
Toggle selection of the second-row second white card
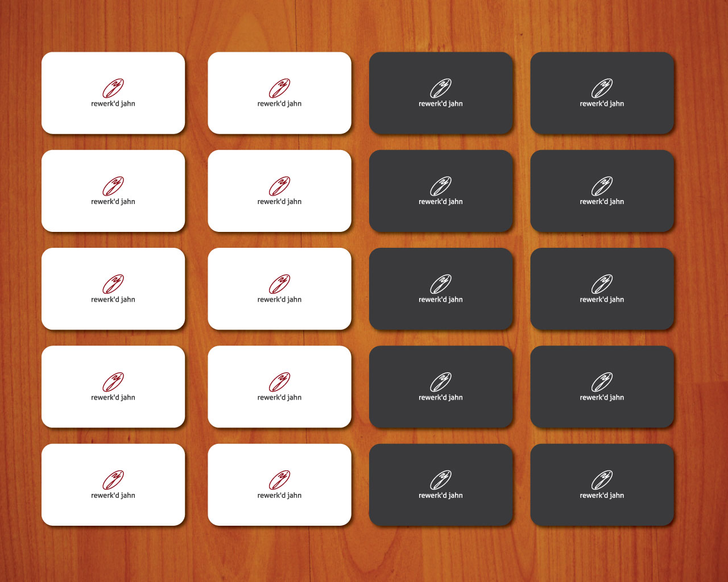point(279,190)
